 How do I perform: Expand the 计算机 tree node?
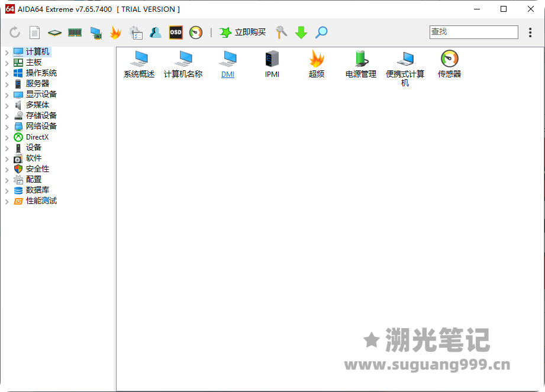click(7, 53)
